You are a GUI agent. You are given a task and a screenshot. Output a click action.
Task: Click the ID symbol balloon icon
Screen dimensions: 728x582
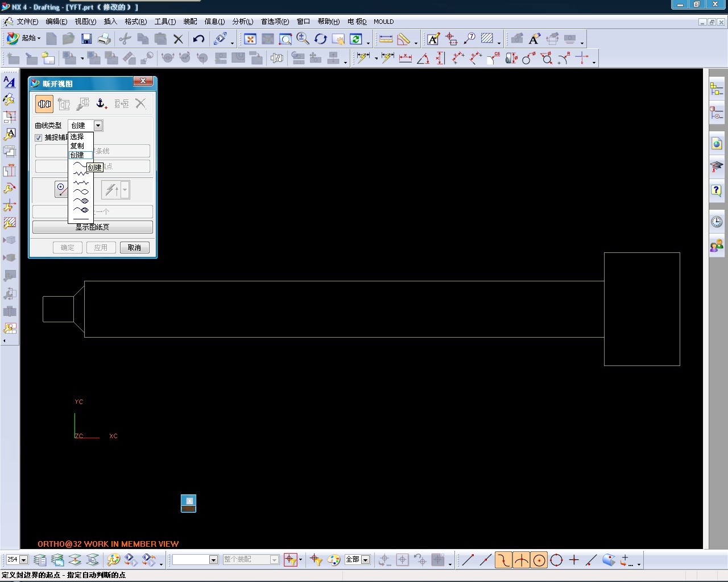click(x=469, y=39)
